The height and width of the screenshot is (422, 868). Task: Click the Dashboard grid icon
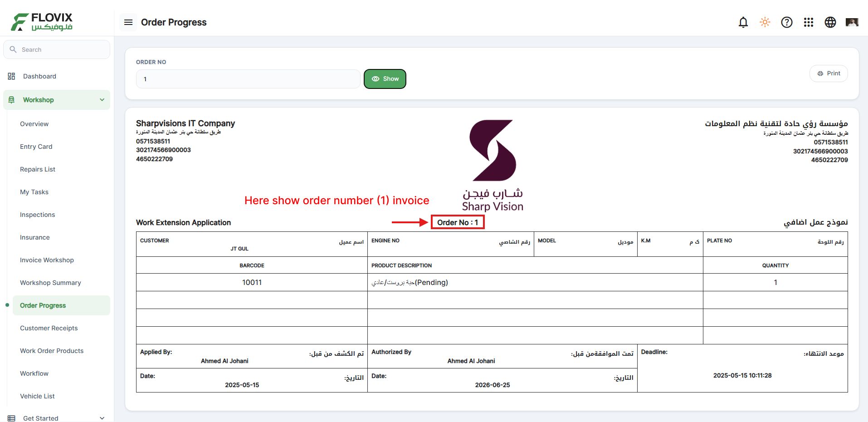point(11,76)
